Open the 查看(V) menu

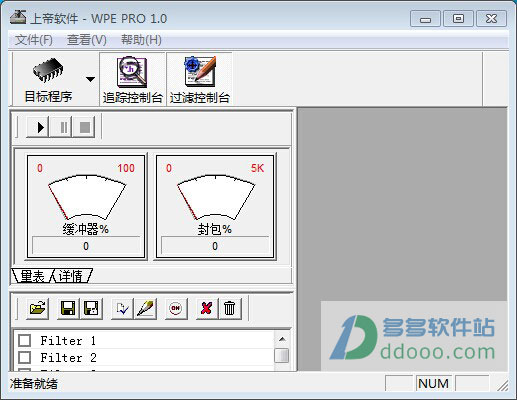point(87,40)
